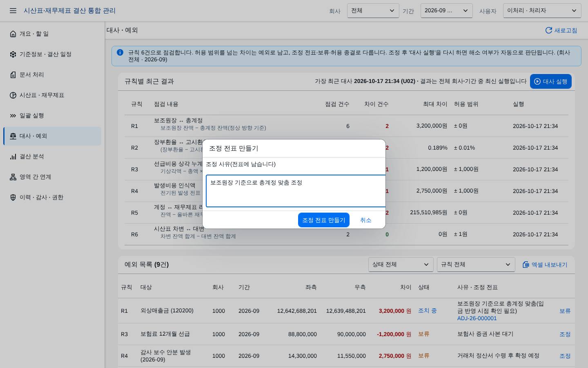Viewport: 588px width, 368px height.
Task: Select the R6 rule row label
Action: point(134,234)
